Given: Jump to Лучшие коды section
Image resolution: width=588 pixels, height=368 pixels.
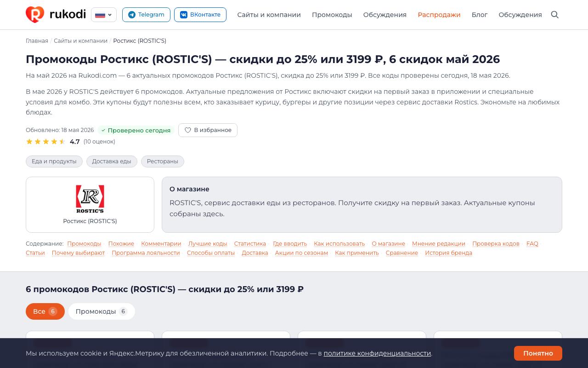Looking at the screenshot, I should coord(208,244).
